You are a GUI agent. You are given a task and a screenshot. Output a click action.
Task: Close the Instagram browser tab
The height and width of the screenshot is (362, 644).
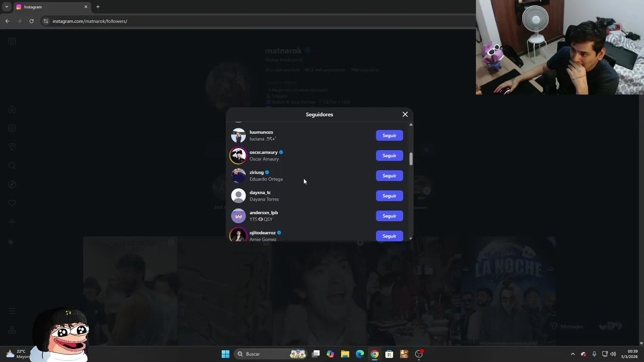[86, 7]
